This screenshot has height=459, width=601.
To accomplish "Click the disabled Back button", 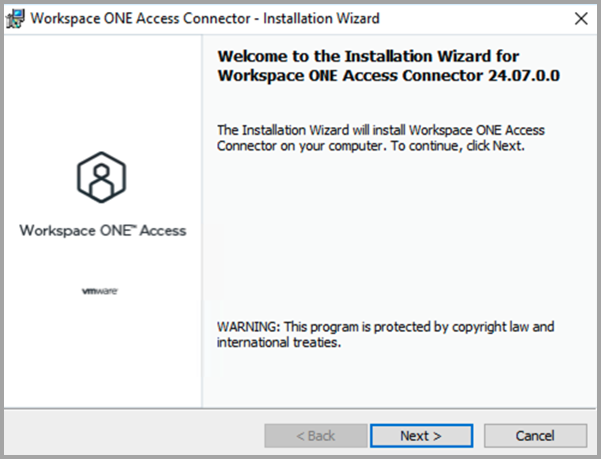I will (315, 436).
